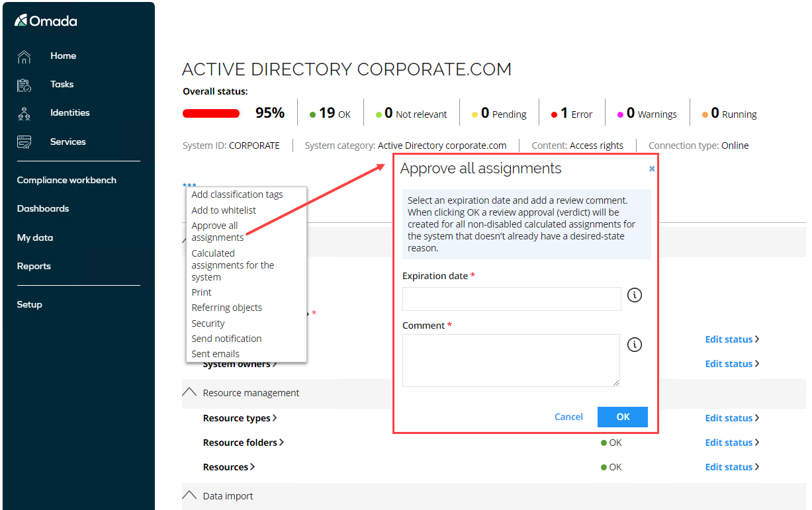Click the OK button in dialog
Screen dimensions: 812x510
(623, 417)
